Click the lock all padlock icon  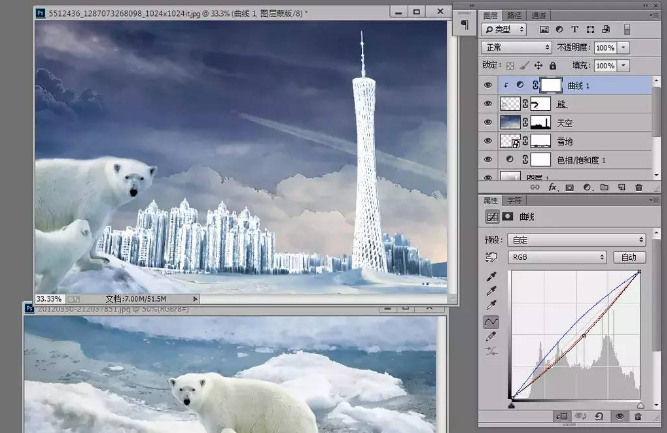552,65
